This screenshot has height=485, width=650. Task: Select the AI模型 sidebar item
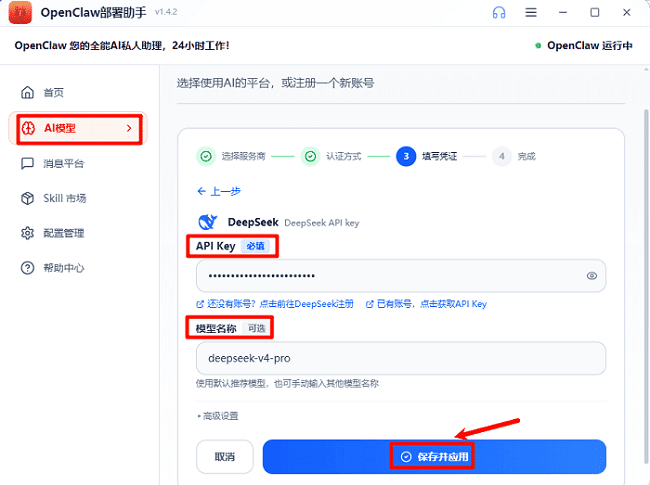[79, 129]
